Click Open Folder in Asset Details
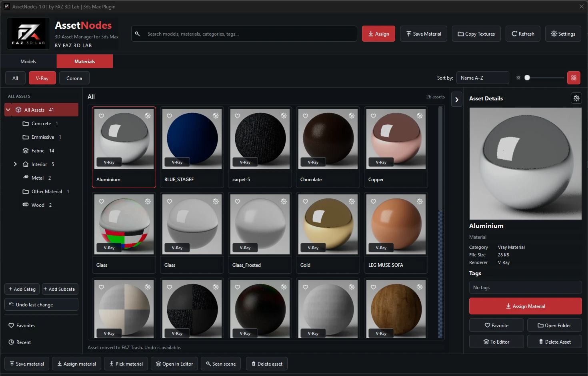 click(554, 325)
